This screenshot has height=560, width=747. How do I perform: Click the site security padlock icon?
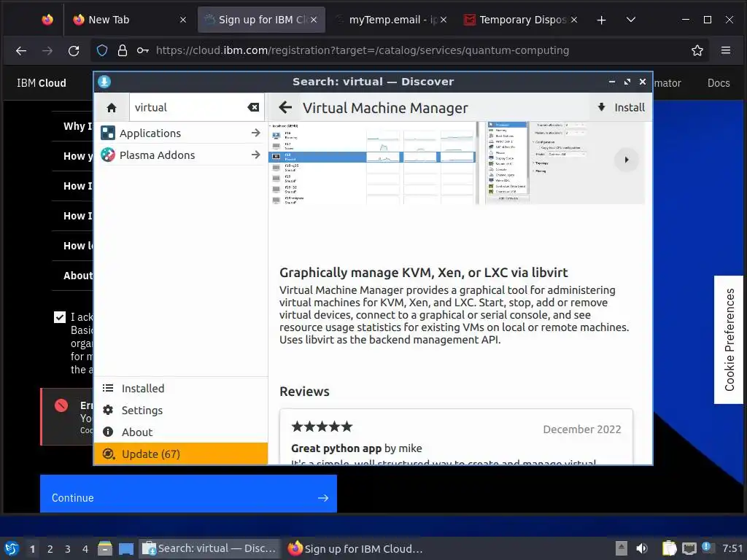[123, 50]
